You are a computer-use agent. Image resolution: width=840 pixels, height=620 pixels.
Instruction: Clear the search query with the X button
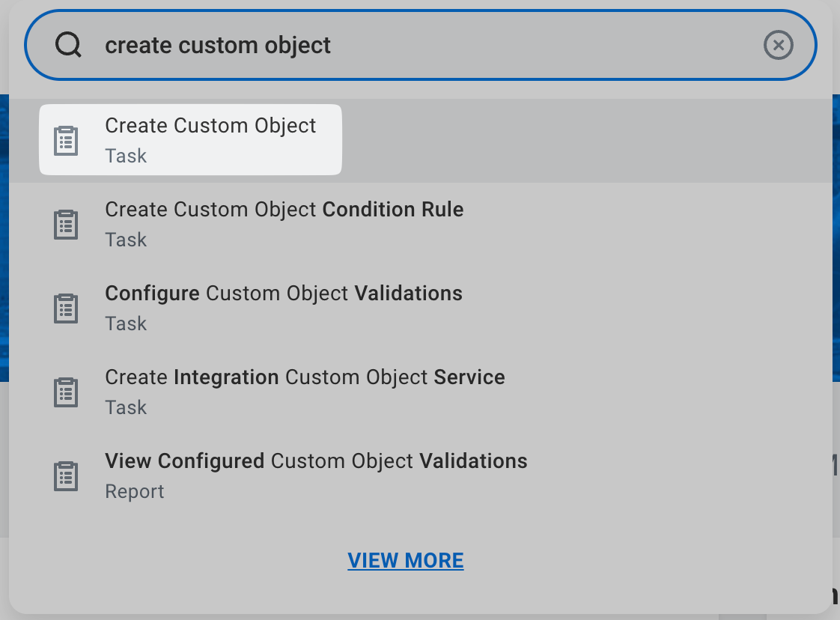tap(778, 46)
